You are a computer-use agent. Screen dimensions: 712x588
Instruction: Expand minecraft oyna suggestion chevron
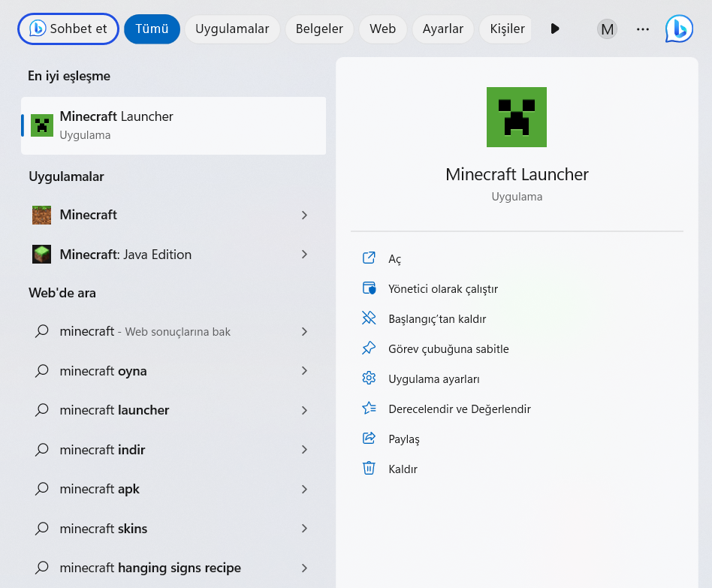pyautogui.click(x=305, y=371)
